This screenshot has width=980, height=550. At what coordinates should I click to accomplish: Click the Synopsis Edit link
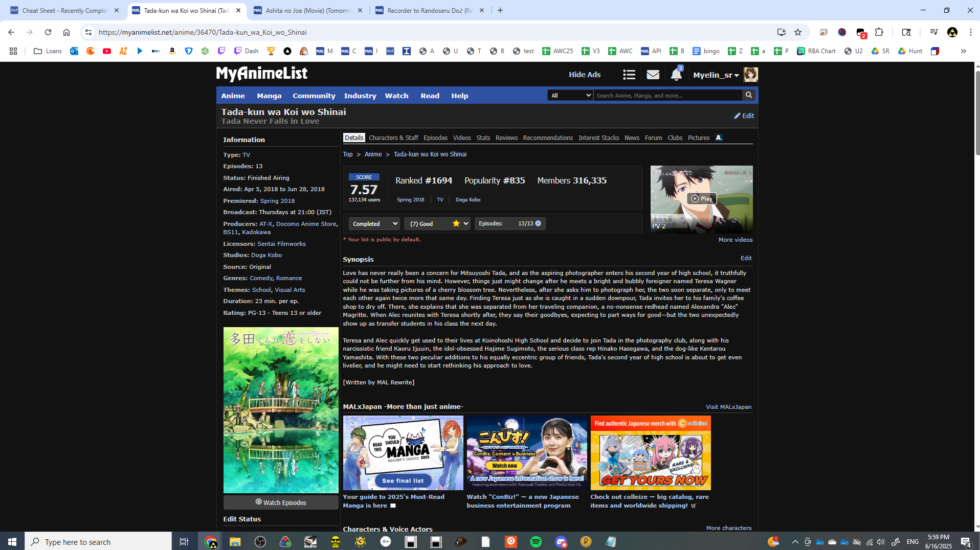pyautogui.click(x=746, y=258)
